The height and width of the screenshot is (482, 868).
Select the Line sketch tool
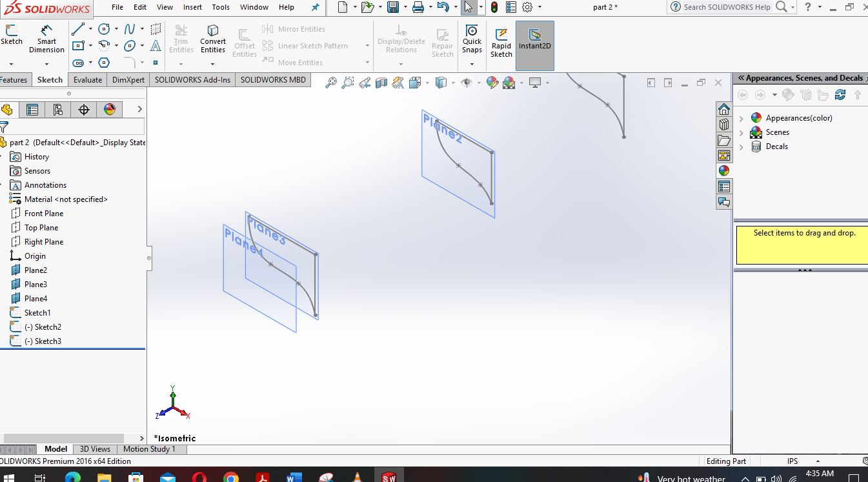[78, 29]
